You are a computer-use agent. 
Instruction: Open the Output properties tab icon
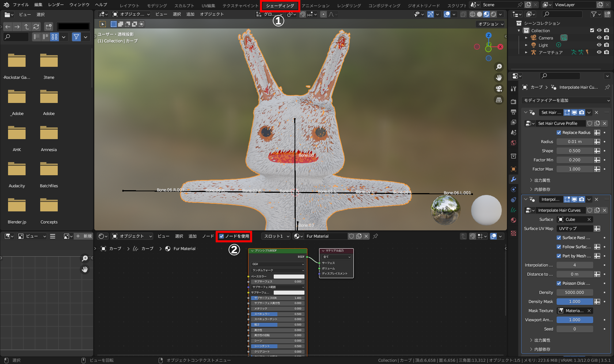513,112
